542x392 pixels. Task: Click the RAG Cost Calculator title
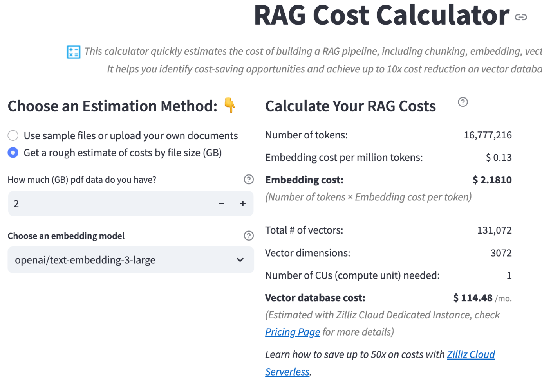pyautogui.click(x=382, y=16)
